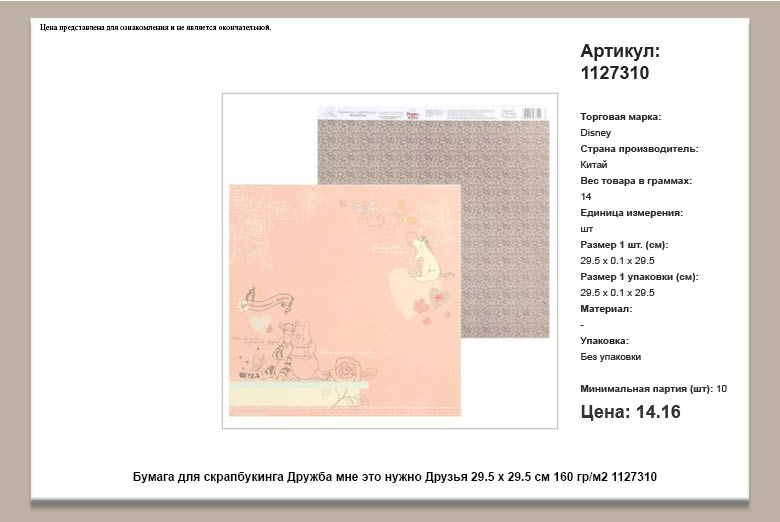Click the brand value 'Disney'
Image resolution: width=780 pixels, height=522 pixels.
coord(595,133)
